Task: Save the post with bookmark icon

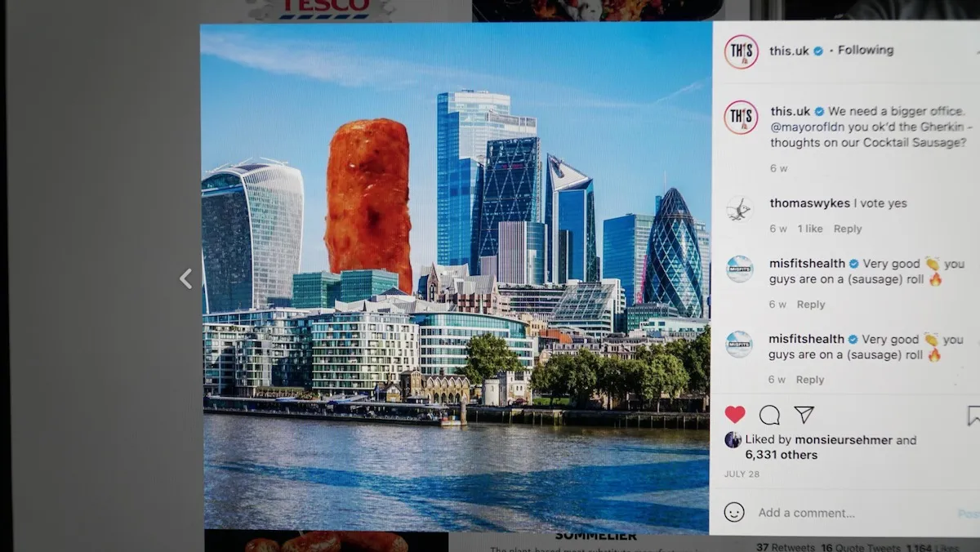Action: pyautogui.click(x=973, y=416)
